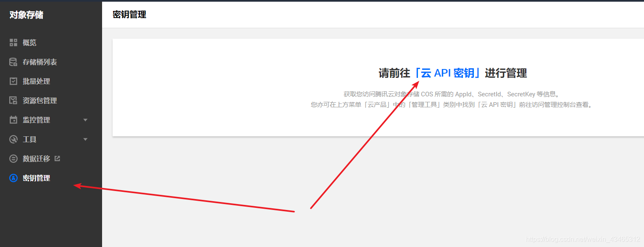Select the 工具 wrench icon

tap(13, 139)
